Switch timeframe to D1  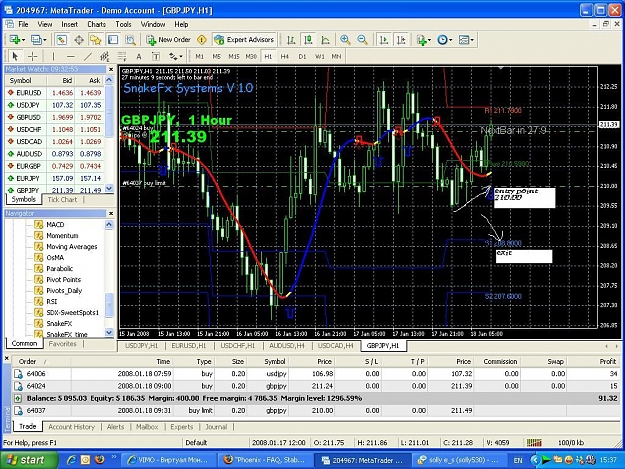[302, 57]
